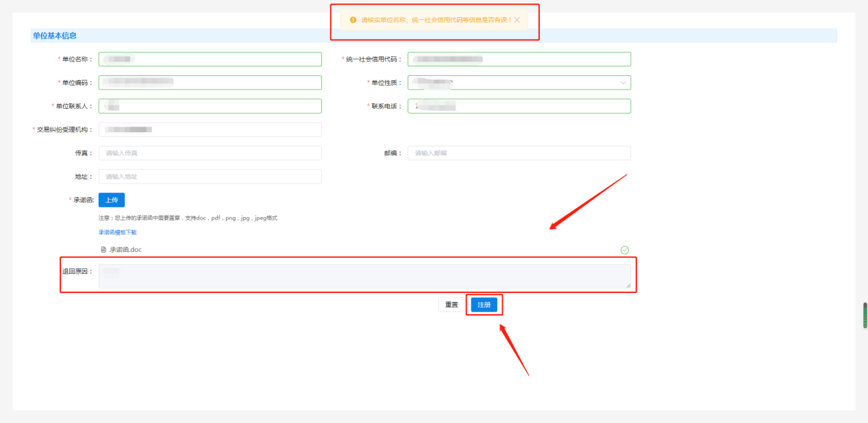
Task: Click the 地址 input field
Action: 210,177
